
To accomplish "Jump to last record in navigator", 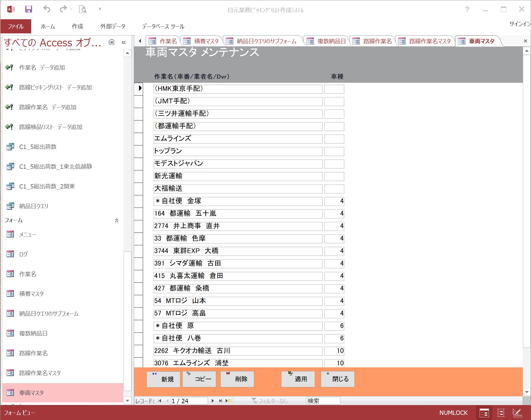I will coord(220,401).
